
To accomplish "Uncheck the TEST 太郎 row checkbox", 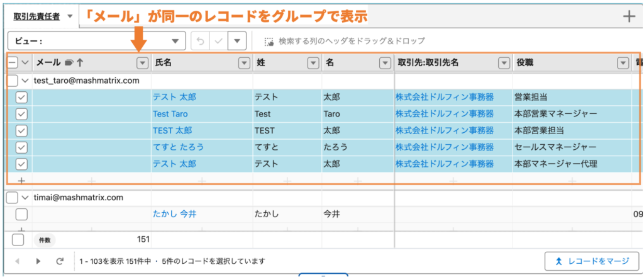I will 21,131.
